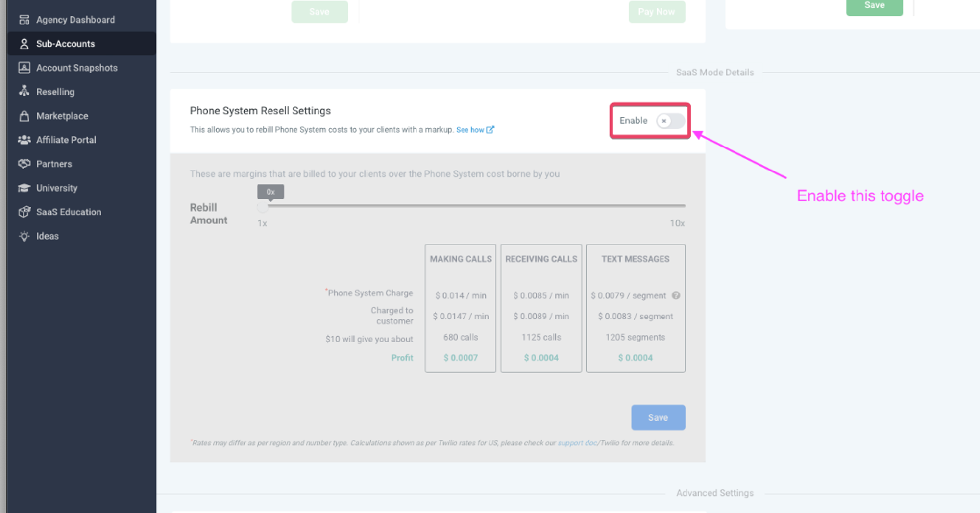Enable the Phone System Resell toggle
Image resolution: width=980 pixels, height=513 pixels.
click(670, 121)
